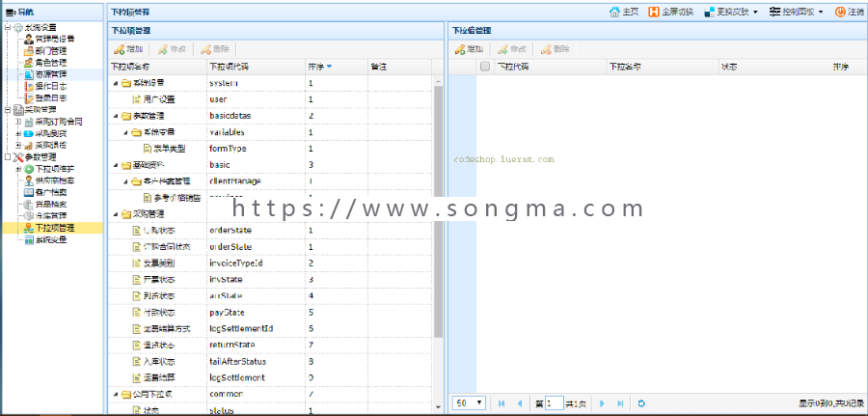Click 修改 in the 下拉项管理 toolbar
The image size is (868, 416).
tap(172, 49)
